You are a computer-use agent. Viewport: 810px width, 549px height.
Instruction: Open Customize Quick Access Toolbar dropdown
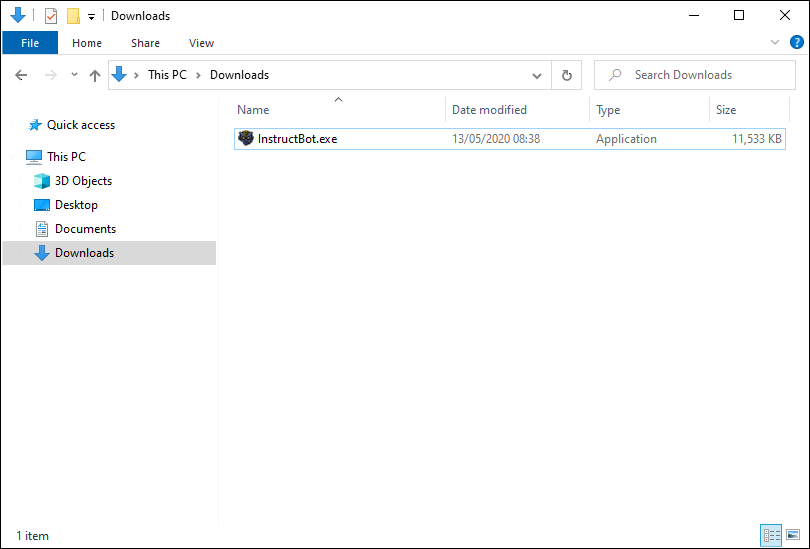click(x=91, y=17)
